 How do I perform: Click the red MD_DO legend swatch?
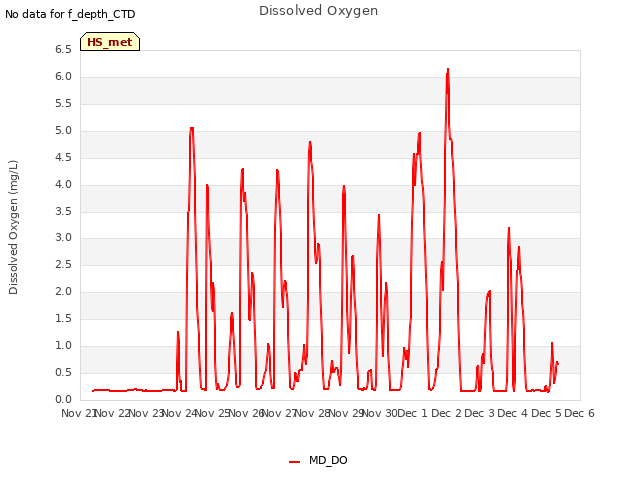[294, 462]
